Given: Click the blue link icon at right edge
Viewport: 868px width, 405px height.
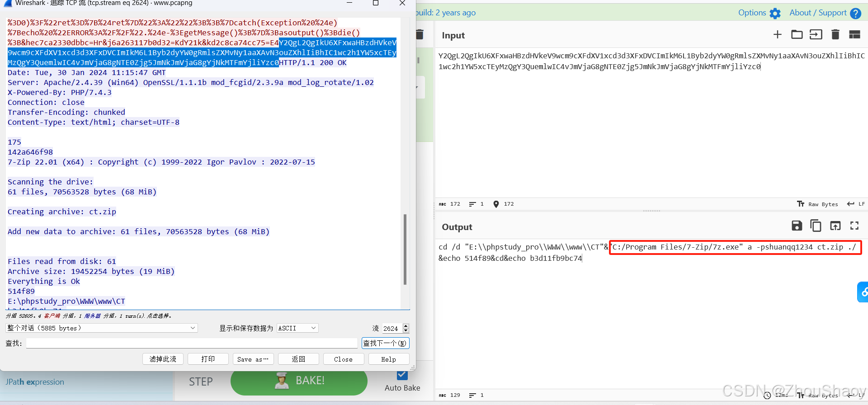Looking at the screenshot, I should pyautogui.click(x=863, y=292).
